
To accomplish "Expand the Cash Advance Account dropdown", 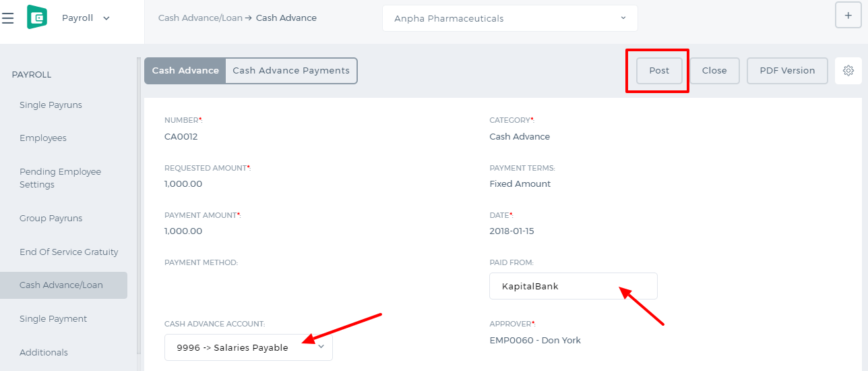I will click(x=249, y=347).
